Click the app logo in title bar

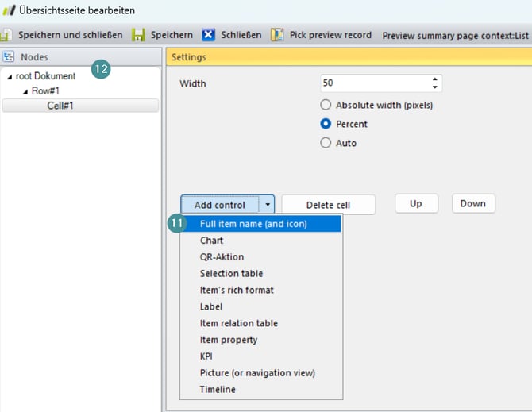click(x=10, y=11)
